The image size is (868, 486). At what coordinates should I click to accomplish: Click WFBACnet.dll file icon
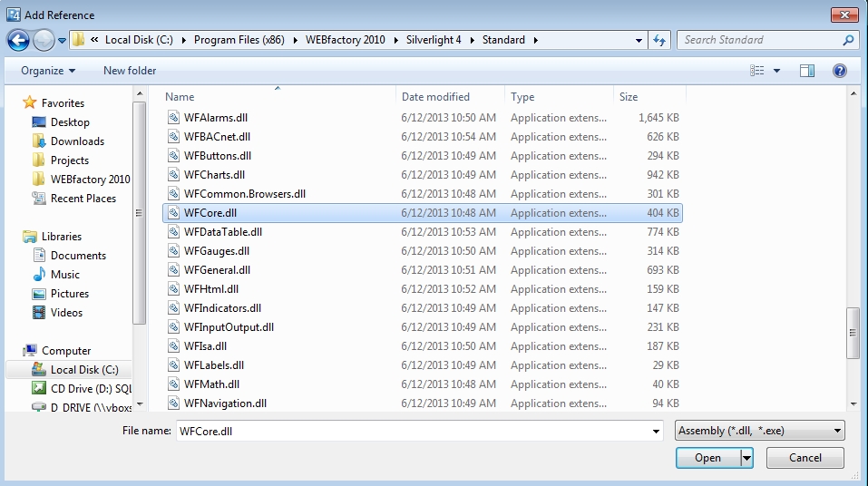point(174,137)
